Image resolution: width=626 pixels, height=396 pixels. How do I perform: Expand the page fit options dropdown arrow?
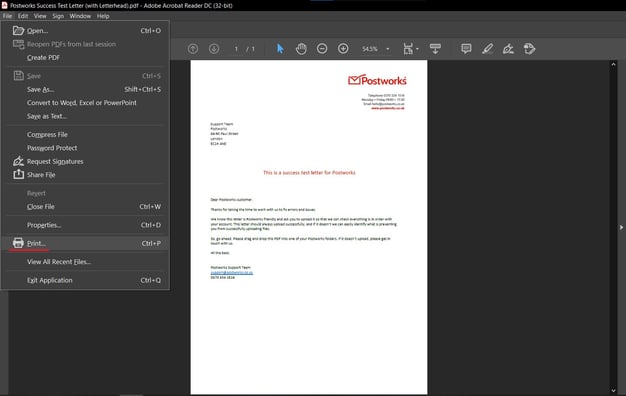417,49
